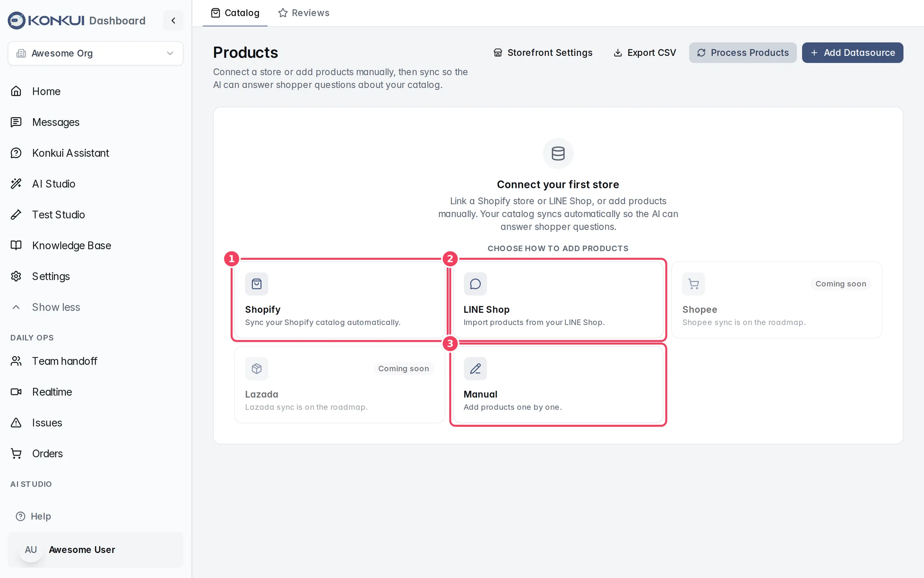Click the AI Studio magic wand icon

[x=16, y=184]
